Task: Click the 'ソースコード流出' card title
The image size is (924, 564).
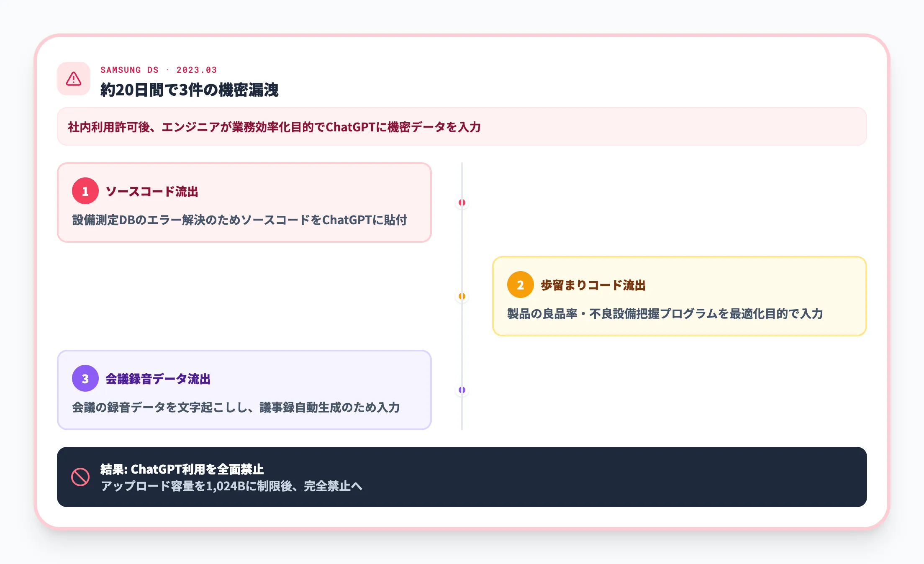Action: click(x=152, y=191)
